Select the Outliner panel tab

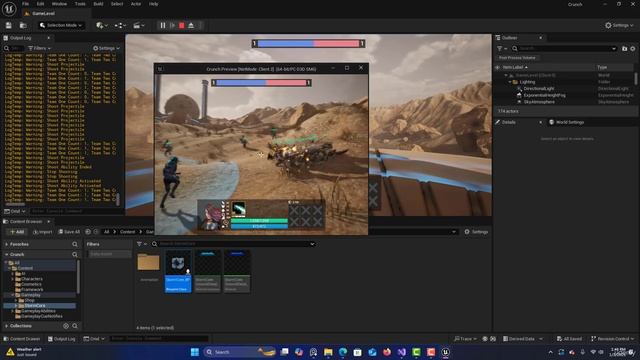click(510, 38)
